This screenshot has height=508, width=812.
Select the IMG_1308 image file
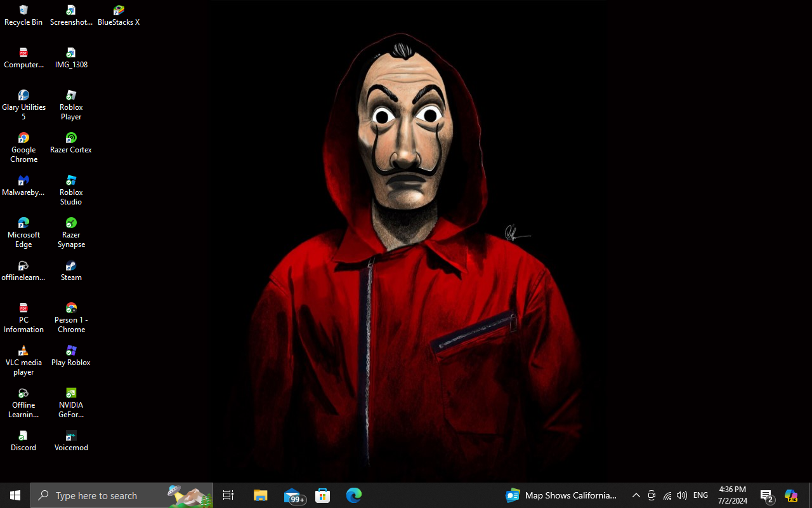[x=71, y=58]
